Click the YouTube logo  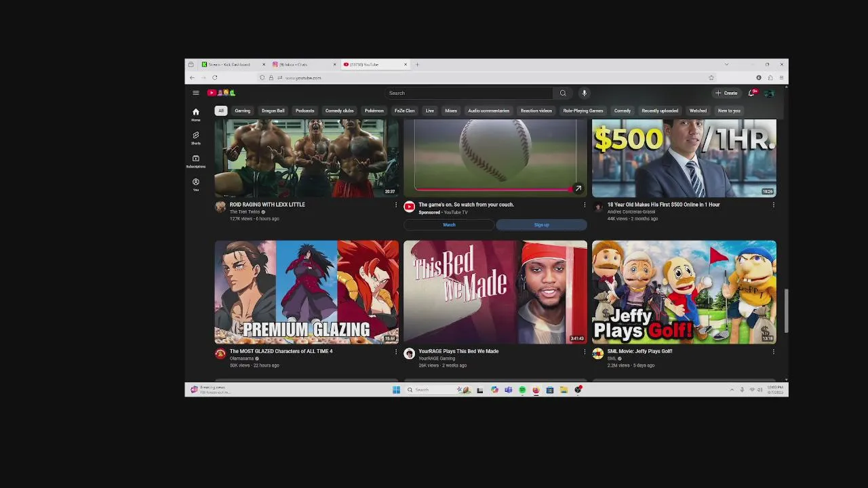[221, 93]
